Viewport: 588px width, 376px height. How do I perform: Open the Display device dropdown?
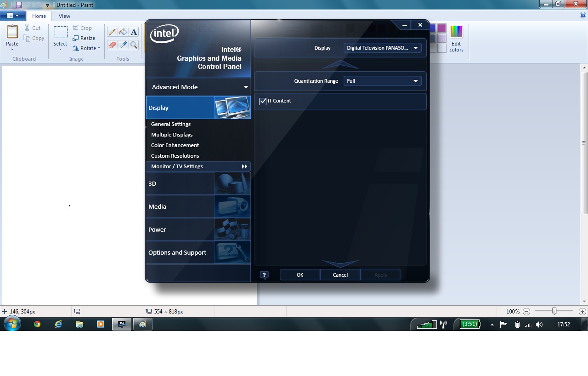pos(382,48)
